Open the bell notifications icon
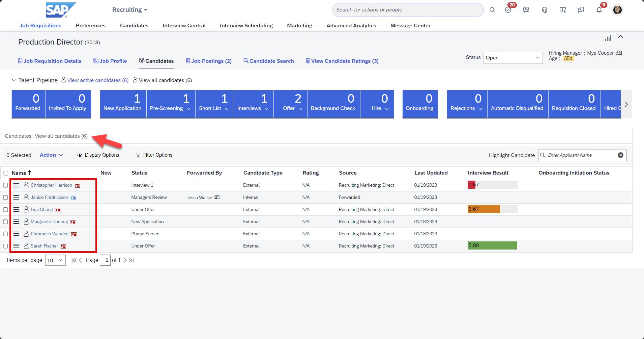644x339 pixels. [x=599, y=10]
